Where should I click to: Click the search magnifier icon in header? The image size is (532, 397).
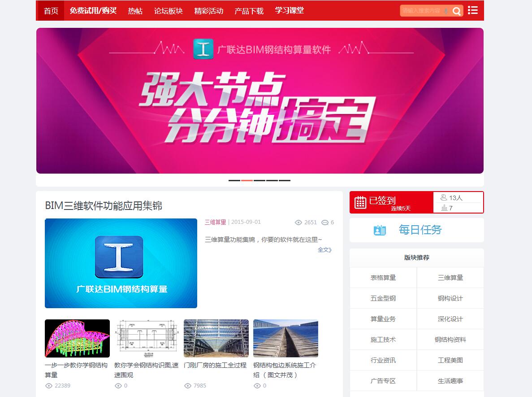pos(457,11)
